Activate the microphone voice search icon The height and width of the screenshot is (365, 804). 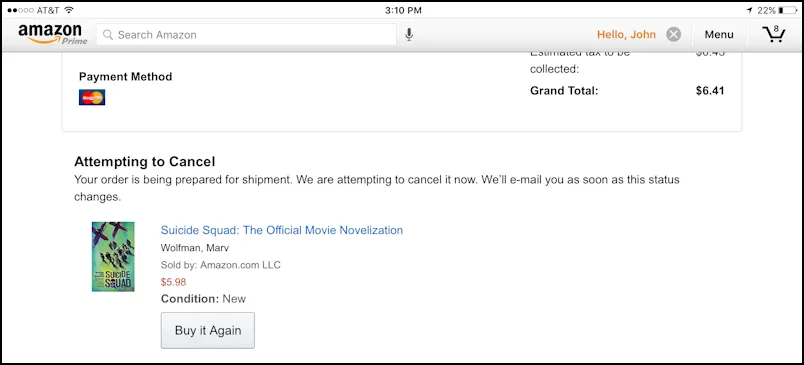[409, 34]
